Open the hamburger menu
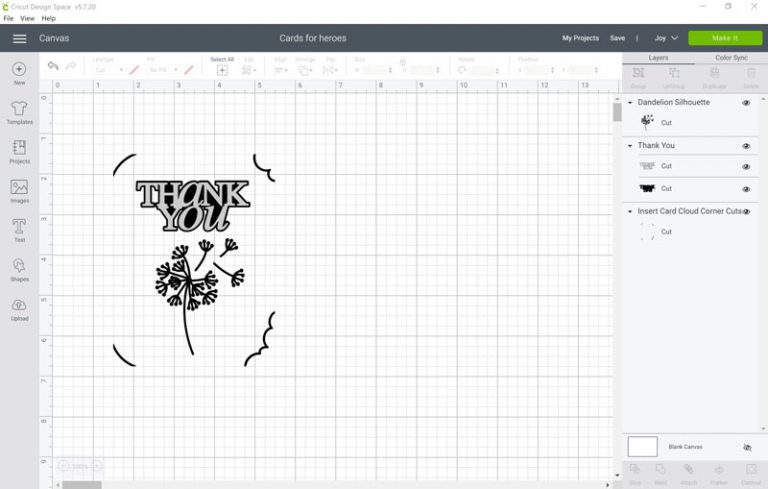The height and width of the screenshot is (489, 768). click(x=19, y=38)
